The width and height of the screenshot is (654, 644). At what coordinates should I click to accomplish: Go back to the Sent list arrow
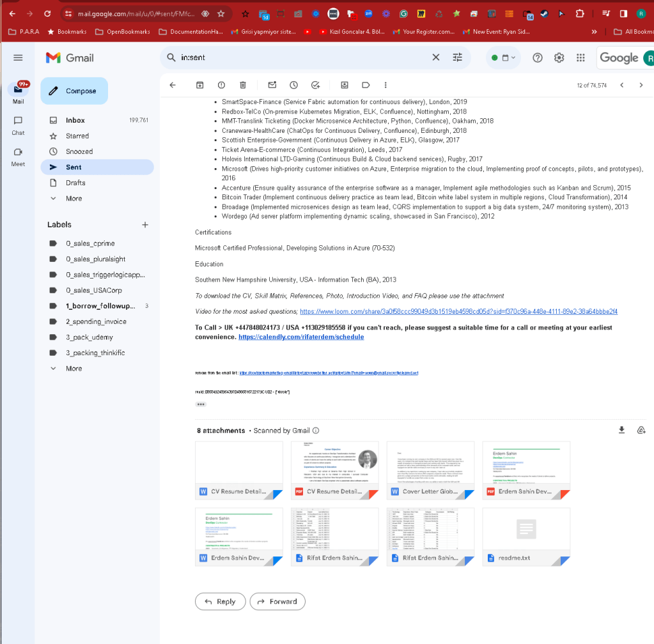tap(173, 85)
